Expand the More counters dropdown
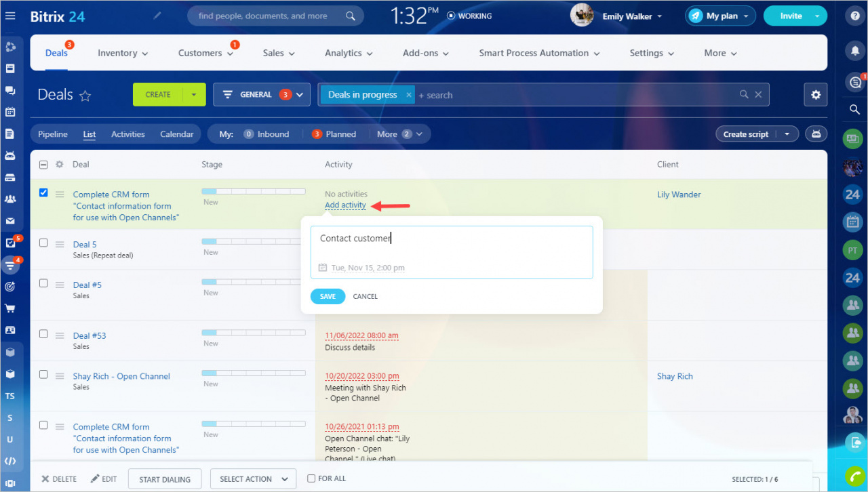Viewport: 868px width, 492px height. tap(400, 134)
